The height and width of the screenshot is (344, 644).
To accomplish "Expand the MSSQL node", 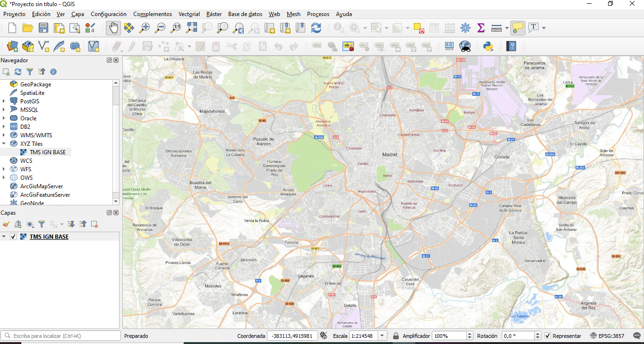I will click(x=4, y=110).
